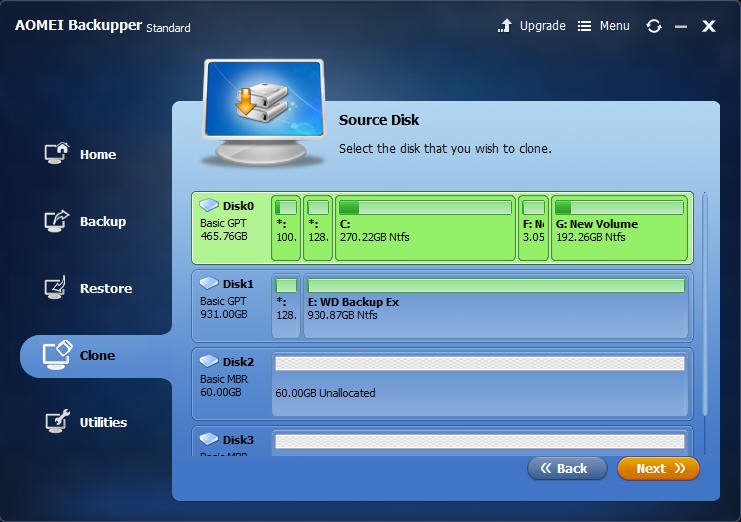Click the Disk0 label text
This screenshot has height=522, width=741.
tap(238, 206)
